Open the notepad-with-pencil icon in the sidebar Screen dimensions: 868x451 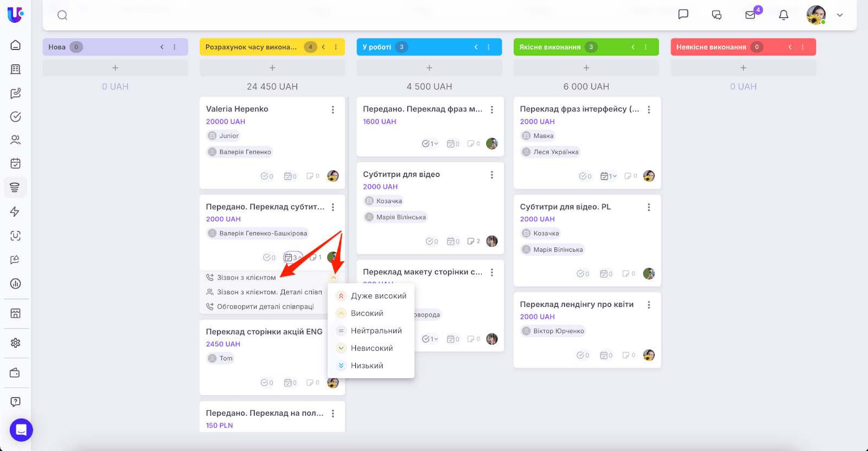pos(16,93)
